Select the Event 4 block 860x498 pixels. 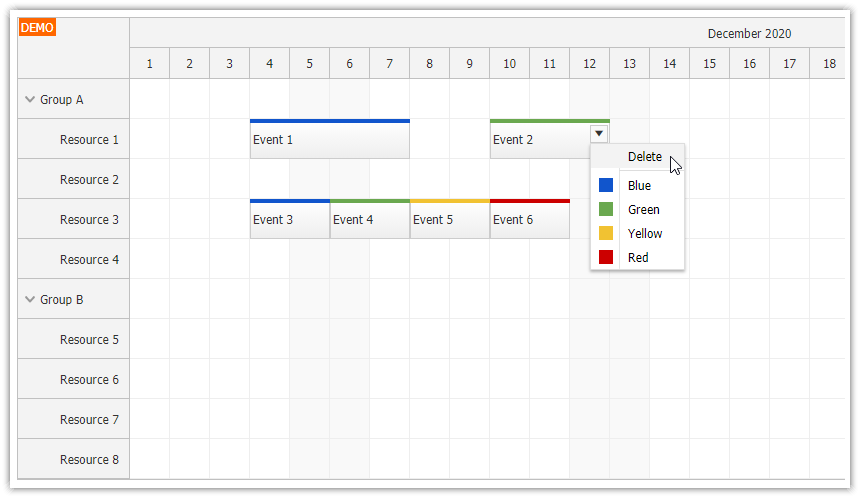pos(370,219)
